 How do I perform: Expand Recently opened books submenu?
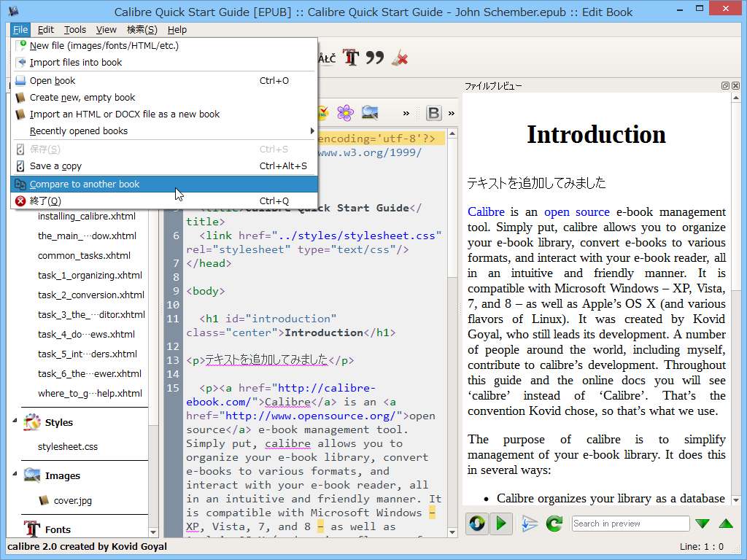(x=164, y=131)
